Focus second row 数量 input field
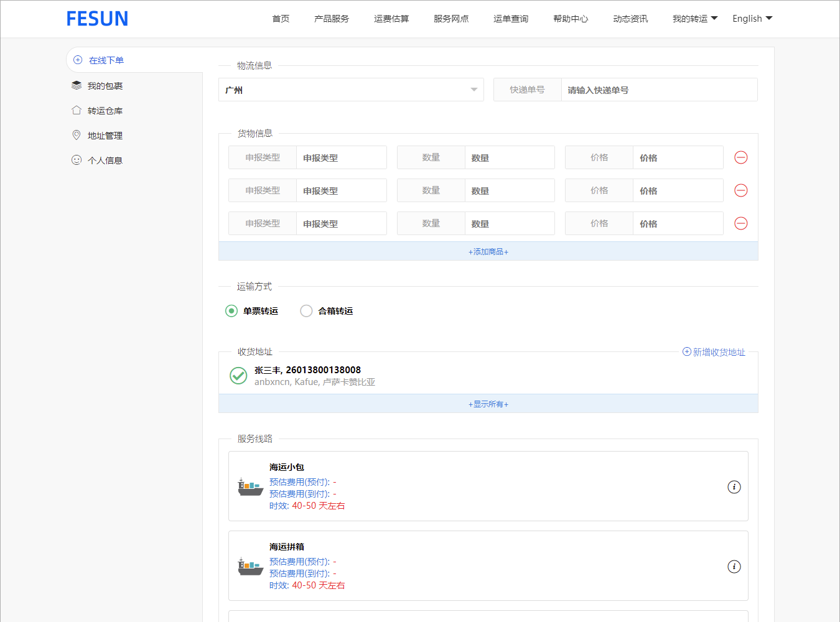 [x=510, y=190]
